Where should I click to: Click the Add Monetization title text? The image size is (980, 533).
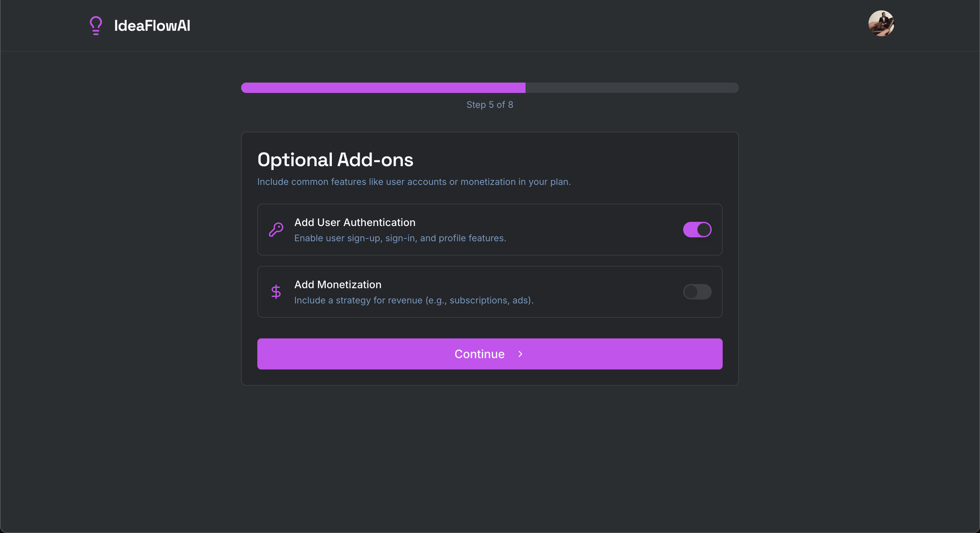pos(337,284)
